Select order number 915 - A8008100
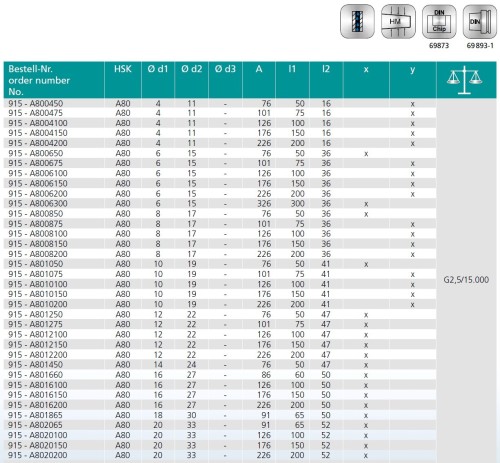The image size is (500, 463). click(x=38, y=234)
